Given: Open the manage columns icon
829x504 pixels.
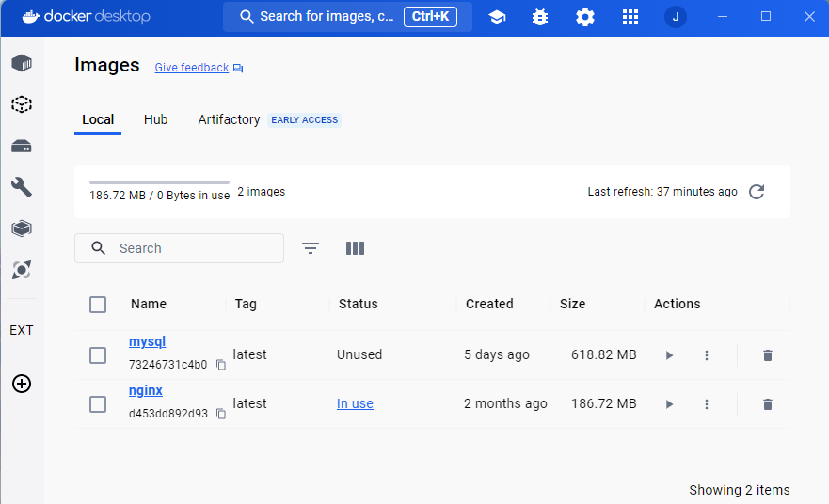Looking at the screenshot, I should (x=356, y=248).
